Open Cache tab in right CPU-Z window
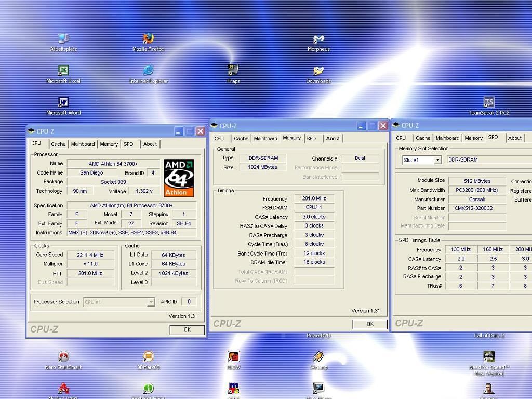The height and width of the screenshot is (399, 532). (x=423, y=138)
